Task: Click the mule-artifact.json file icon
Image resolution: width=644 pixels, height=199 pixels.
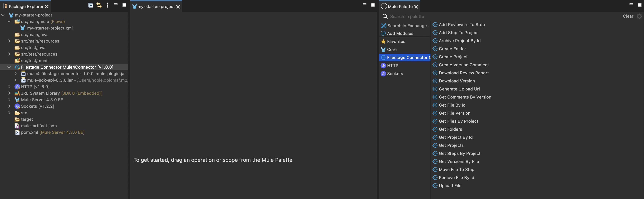Action: [x=17, y=126]
